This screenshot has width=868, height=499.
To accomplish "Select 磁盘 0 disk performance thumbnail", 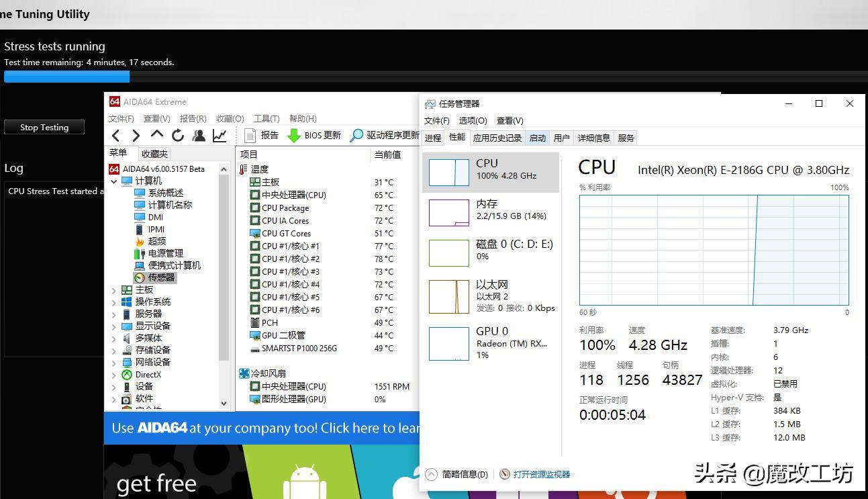I will [491, 253].
